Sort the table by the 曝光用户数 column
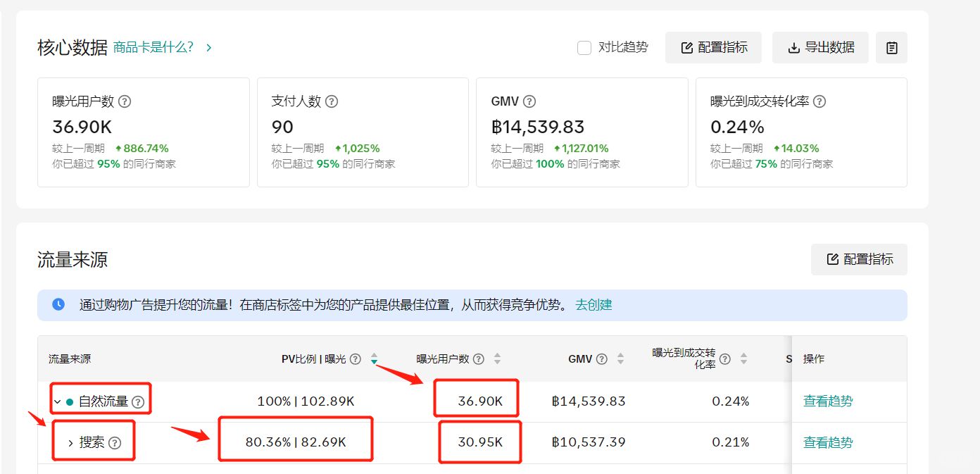980x474 pixels. coord(497,359)
